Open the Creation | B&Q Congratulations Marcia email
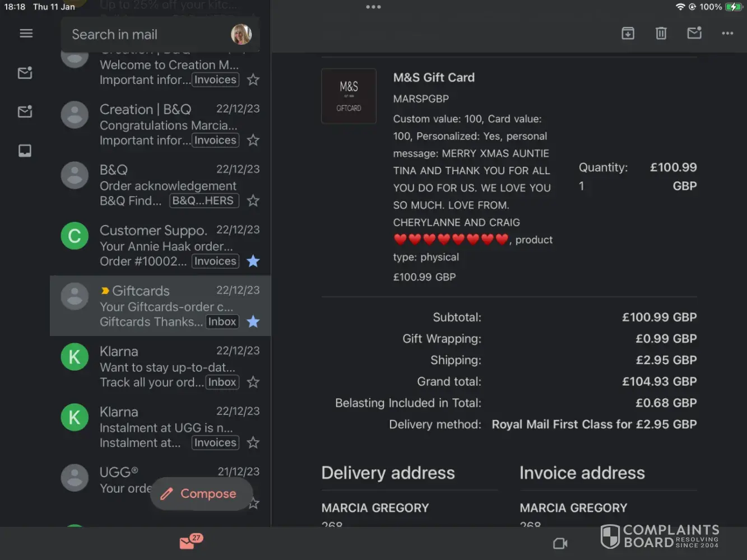 point(168,124)
